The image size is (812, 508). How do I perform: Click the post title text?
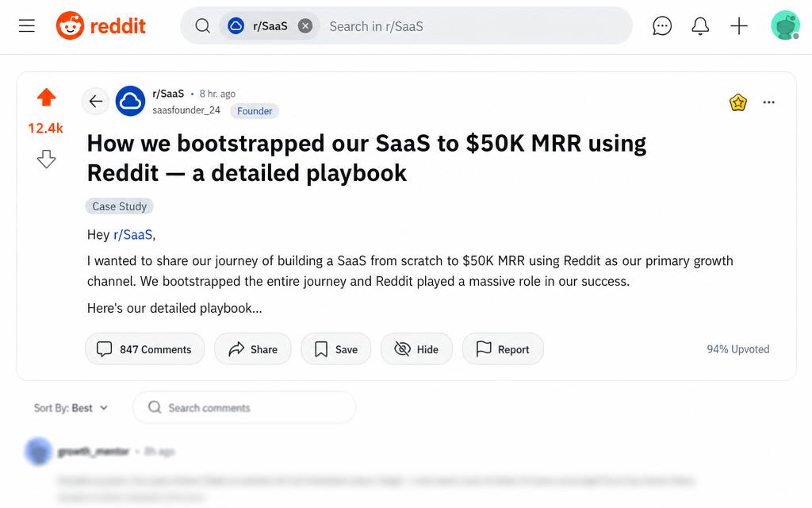[366, 158]
